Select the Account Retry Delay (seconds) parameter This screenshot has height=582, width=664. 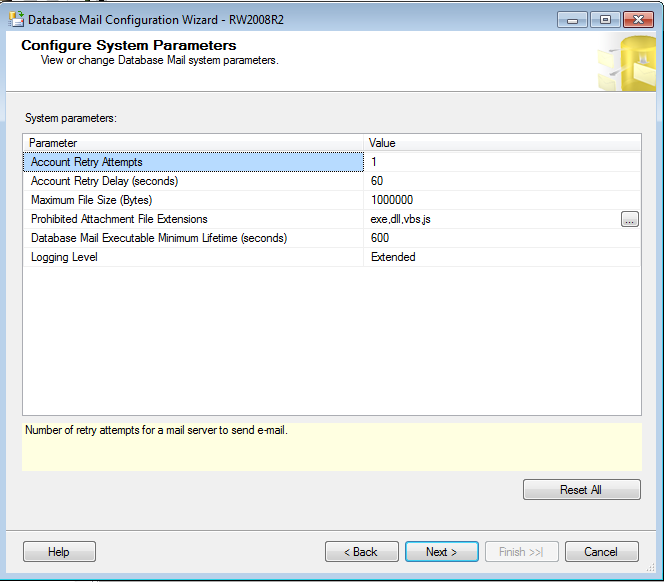click(x=194, y=181)
